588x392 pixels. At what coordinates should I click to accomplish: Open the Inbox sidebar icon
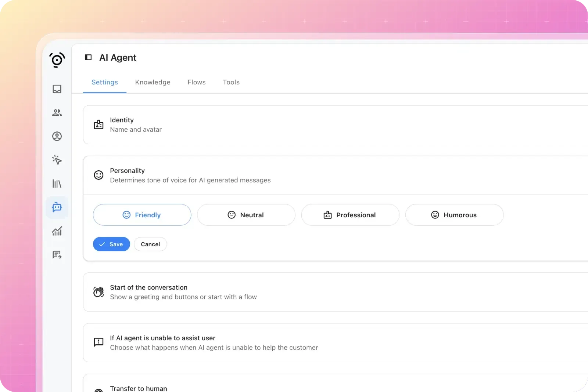point(57,89)
